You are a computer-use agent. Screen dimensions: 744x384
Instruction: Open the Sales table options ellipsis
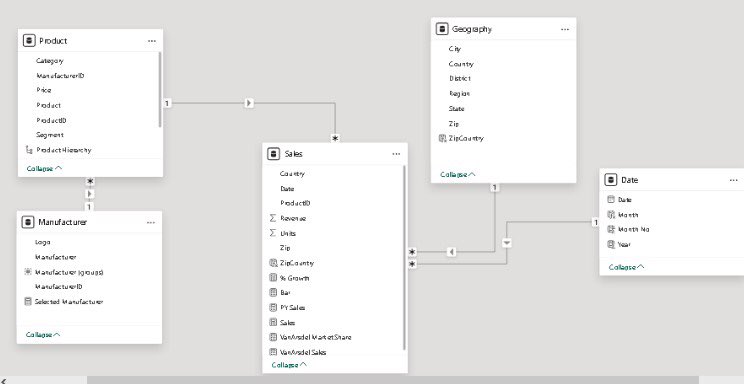(x=396, y=154)
